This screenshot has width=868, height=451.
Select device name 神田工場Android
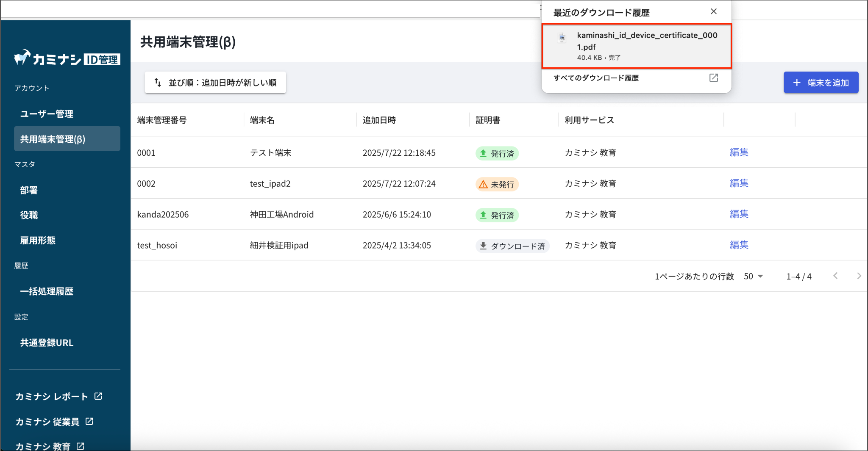[282, 215]
